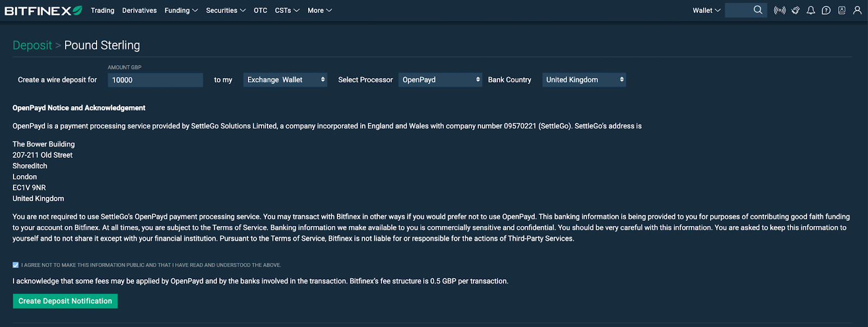This screenshot has width=868, height=327.
Task: Open the broadcast signal (Pulse) icon
Action: tap(780, 10)
